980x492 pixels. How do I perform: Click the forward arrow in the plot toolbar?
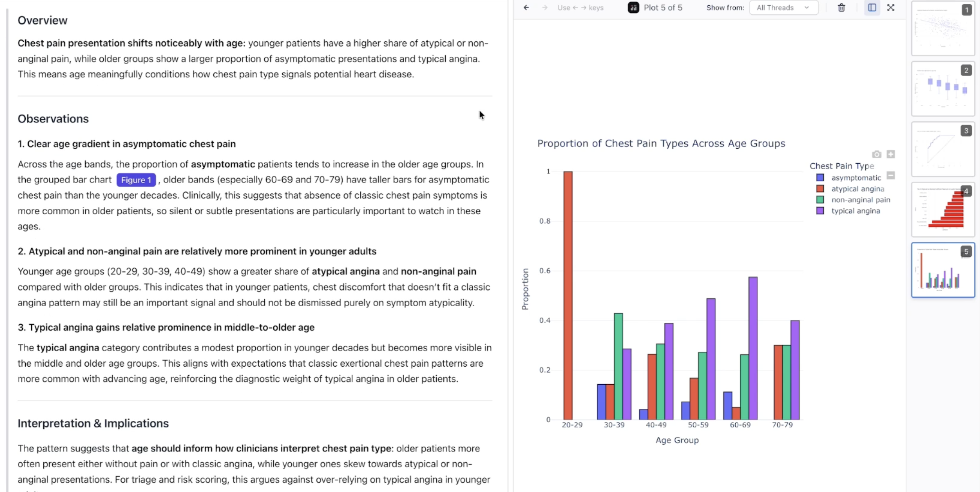click(545, 7)
